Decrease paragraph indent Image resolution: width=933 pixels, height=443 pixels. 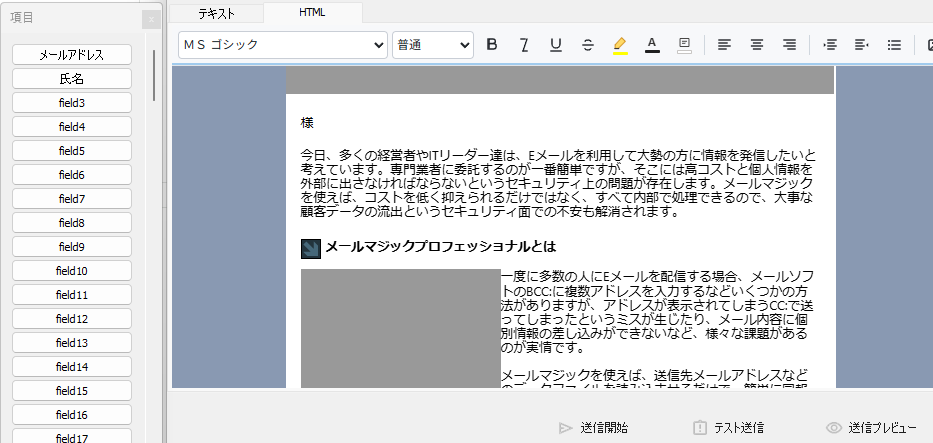(x=862, y=45)
